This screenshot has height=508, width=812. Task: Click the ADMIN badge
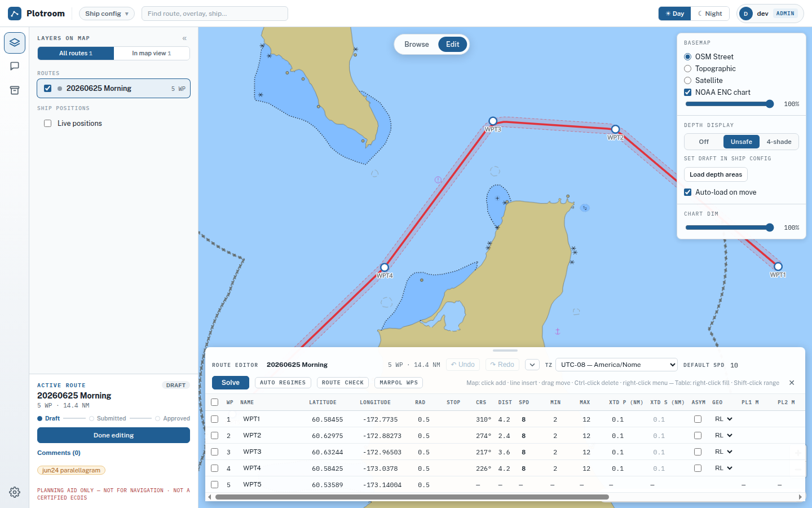pyautogui.click(x=785, y=14)
